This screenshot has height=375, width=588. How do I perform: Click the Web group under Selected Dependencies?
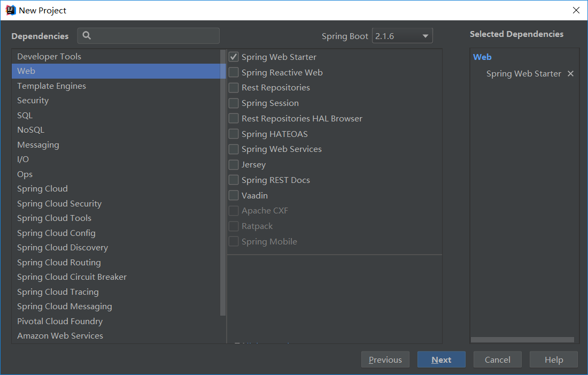point(482,57)
